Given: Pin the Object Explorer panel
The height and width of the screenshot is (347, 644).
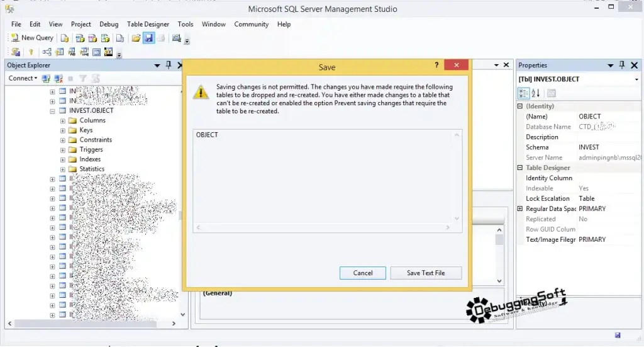Looking at the screenshot, I should tap(169, 65).
